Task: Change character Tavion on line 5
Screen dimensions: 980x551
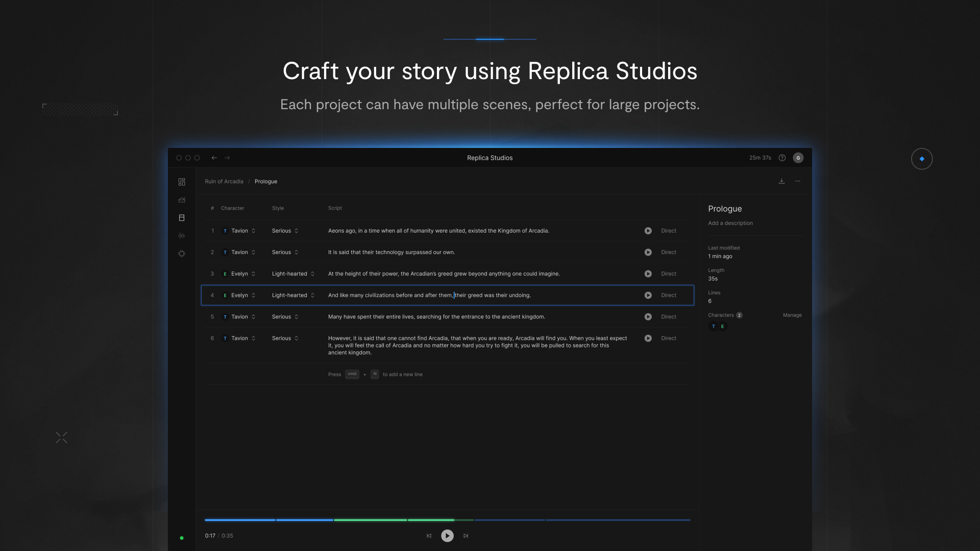Action: tap(239, 317)
